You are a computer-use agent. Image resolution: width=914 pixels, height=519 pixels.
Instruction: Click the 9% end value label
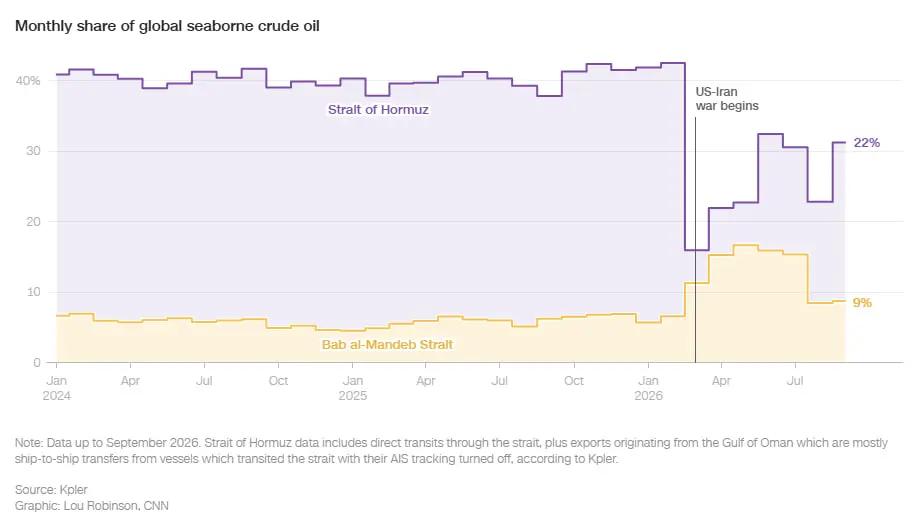point(862,303)
